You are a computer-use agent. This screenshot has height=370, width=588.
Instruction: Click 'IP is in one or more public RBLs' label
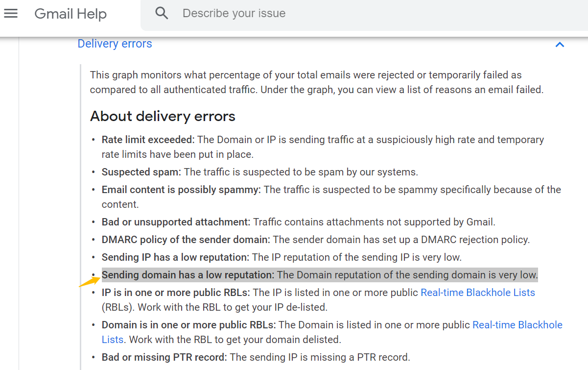coord(176,293)
